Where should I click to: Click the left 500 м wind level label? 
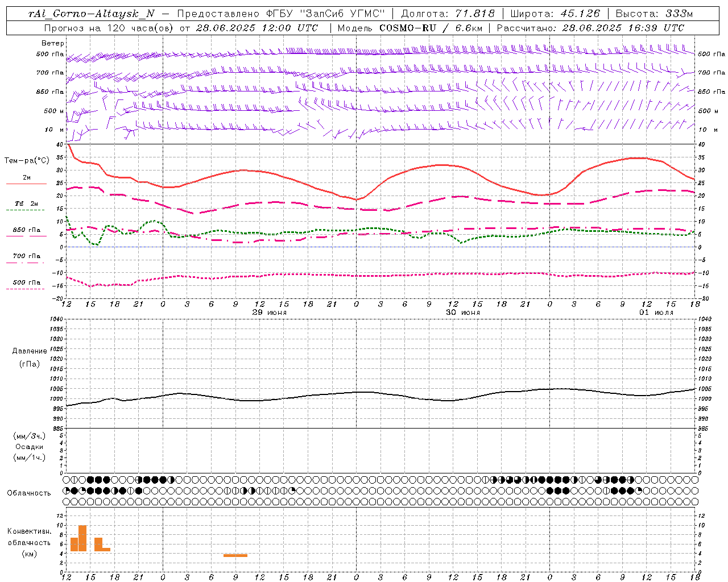54,111
